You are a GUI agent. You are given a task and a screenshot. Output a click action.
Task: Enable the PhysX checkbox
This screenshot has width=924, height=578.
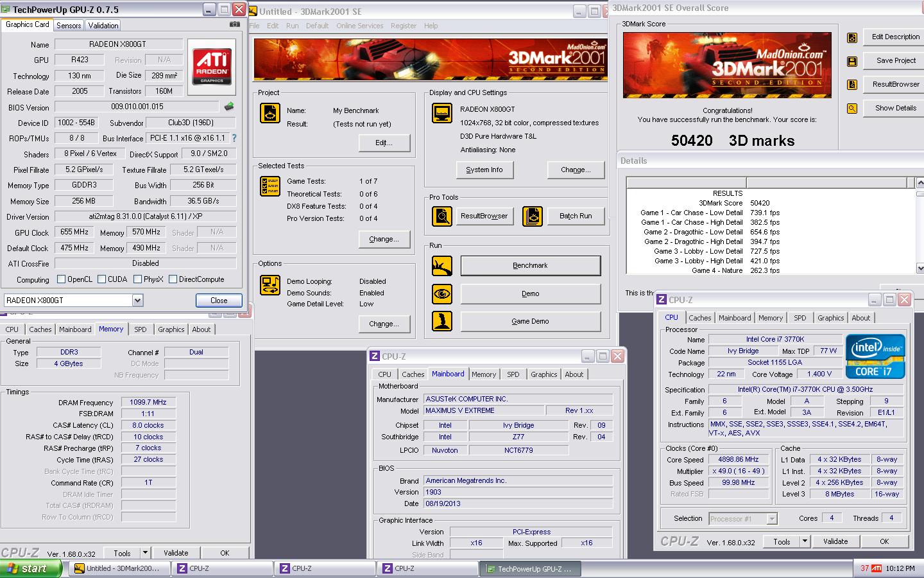click(x=137, y=279)
